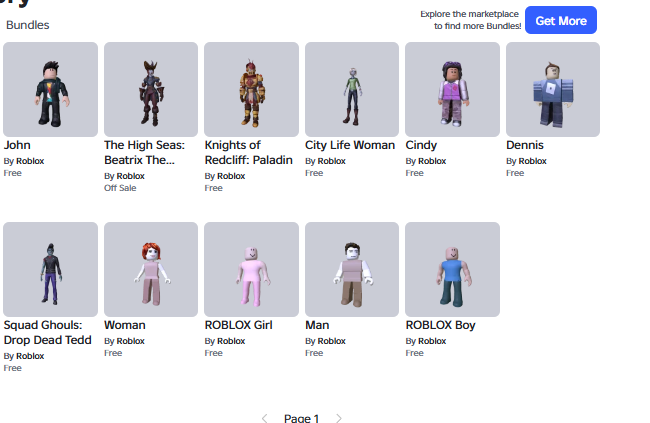Screen dimensions: 650x423
Task: Click the Page 1 indicator text
Action: [x=301, y=418]
